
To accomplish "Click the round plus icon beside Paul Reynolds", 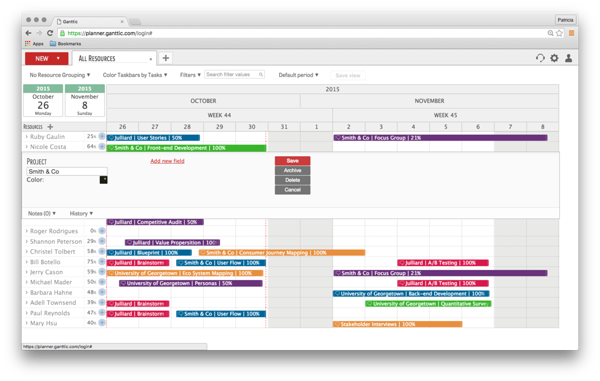I will click(x=102, y=313).
